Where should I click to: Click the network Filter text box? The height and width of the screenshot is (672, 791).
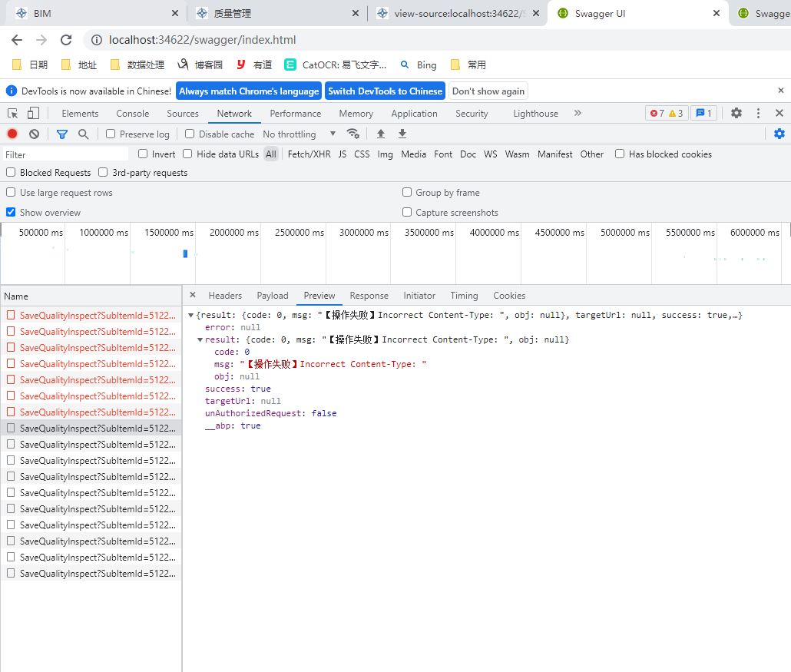pos(65,154)
